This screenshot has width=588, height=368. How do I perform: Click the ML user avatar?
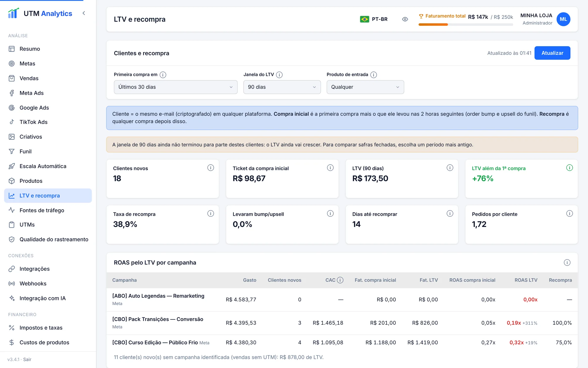pyautogui.click(x=563, y=19)
